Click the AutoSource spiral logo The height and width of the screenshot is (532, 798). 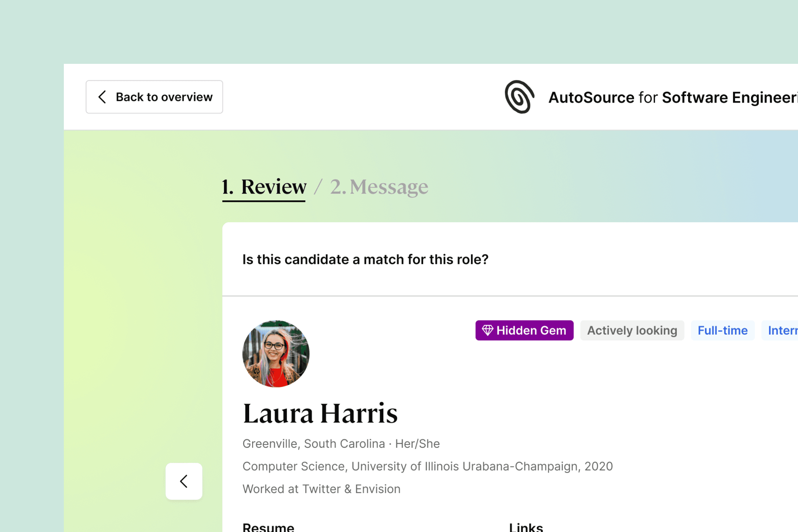coord(519,97)
